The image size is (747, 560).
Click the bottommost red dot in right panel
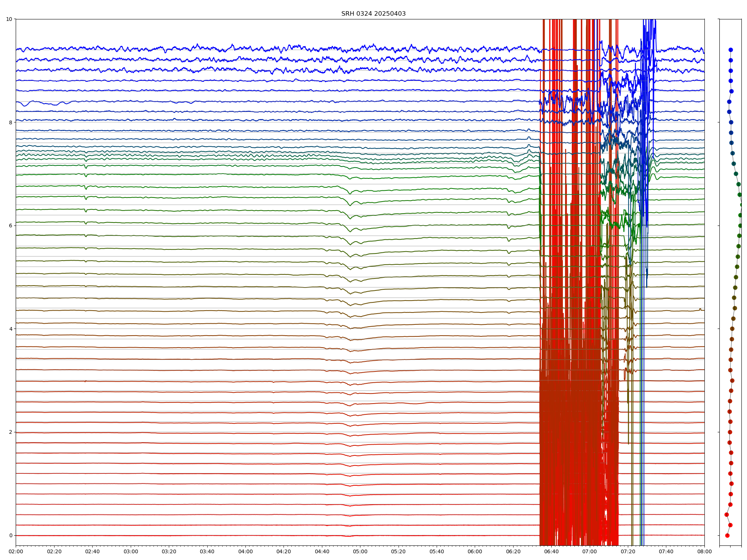[727, 535]
